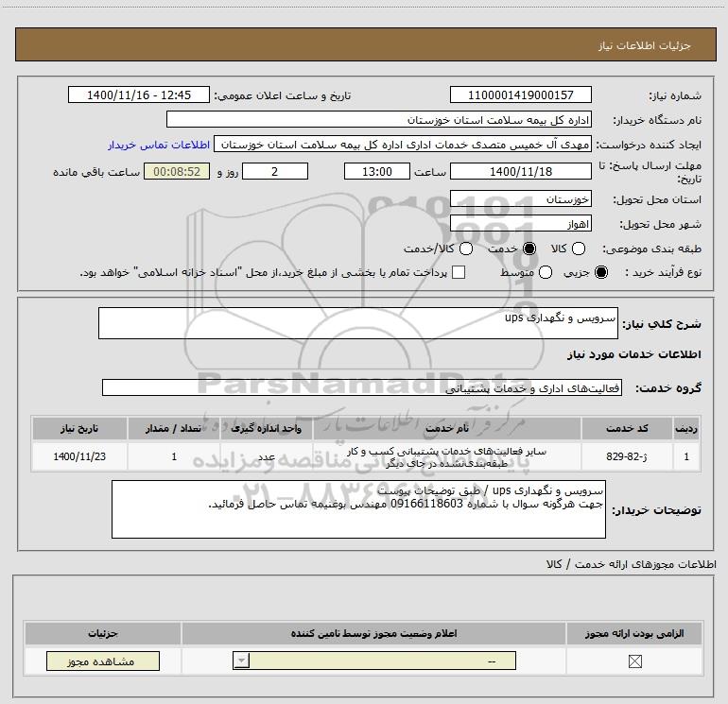Click the request creator name field
Viewport: 728px width, 704px height.
pyautogui.click(x=403, y=145)
